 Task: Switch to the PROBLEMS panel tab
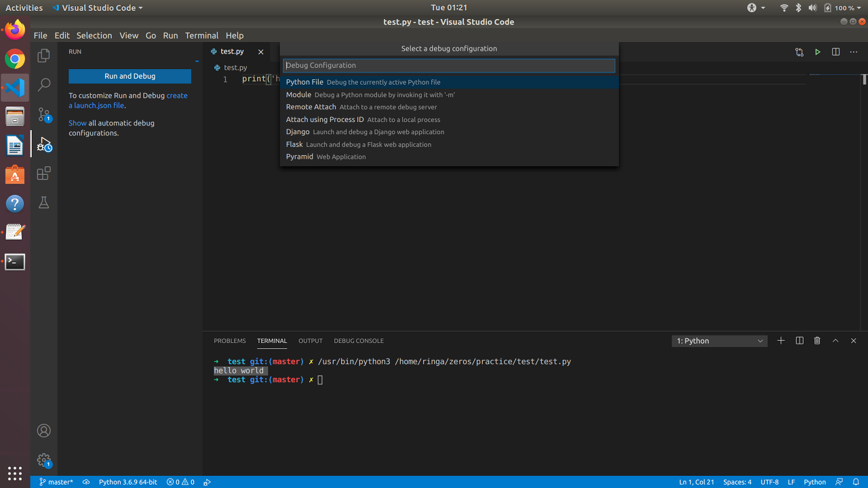tap(230, 341)
